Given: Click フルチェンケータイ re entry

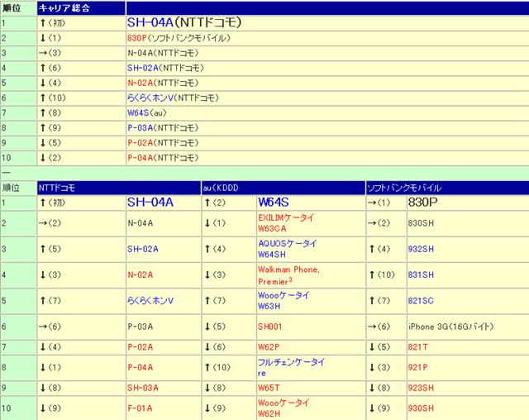Looking at the screenshot, I should (292, 367).
